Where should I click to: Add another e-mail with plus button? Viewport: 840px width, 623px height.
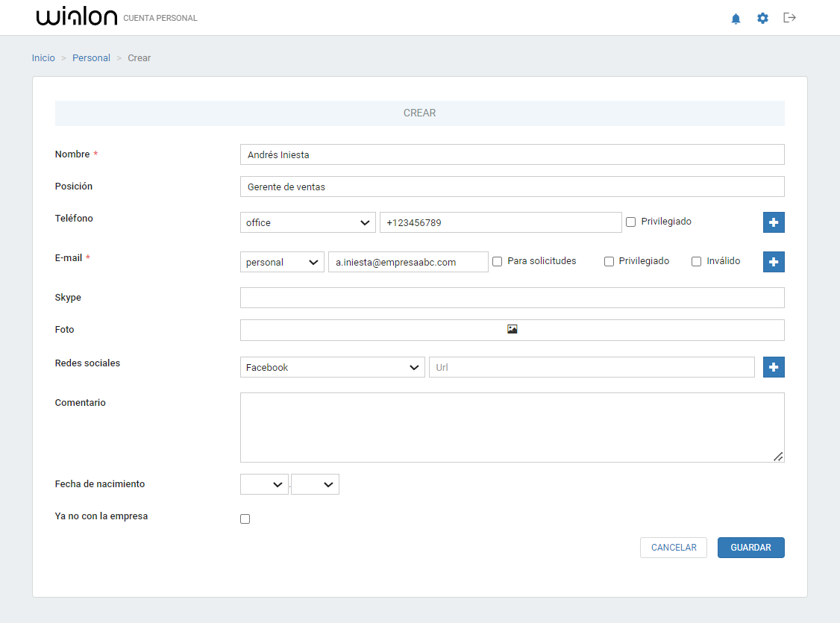click(x=774, y=262)
